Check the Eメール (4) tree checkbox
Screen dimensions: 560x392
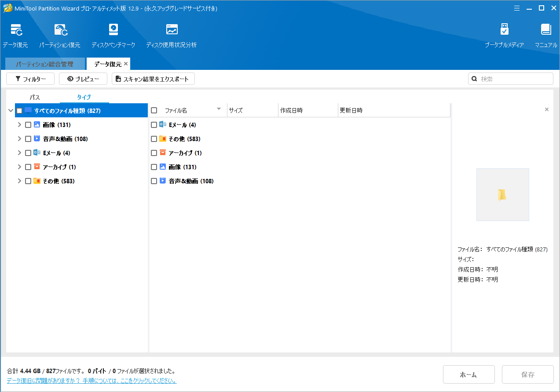[x=28, y=153]
